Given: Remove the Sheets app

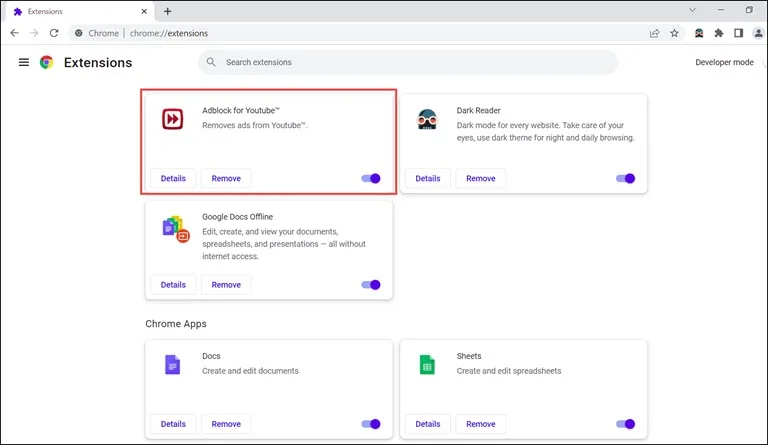Looking at the screenshot, I should 480,424.
